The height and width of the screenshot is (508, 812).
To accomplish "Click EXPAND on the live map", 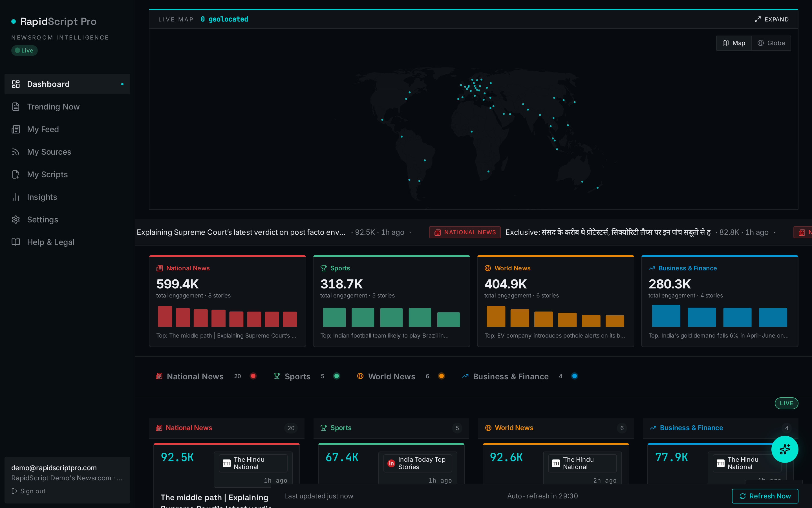I will 772,19.
